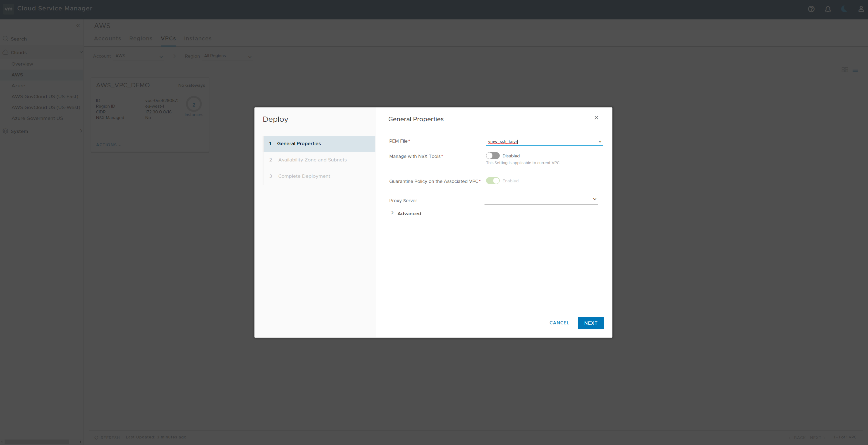Select General Properties wizard step
The image size is (868, 445).
pos(319,144)
